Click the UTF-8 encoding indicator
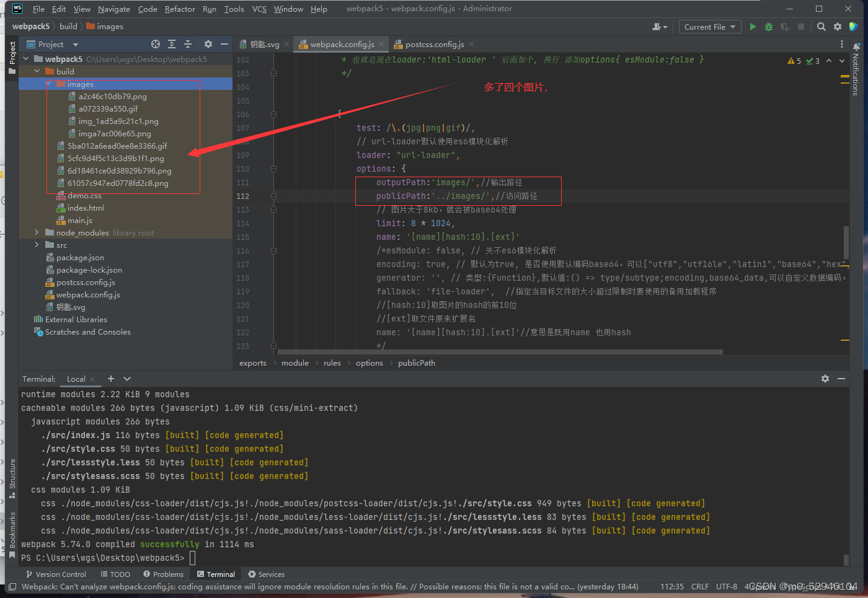This screenshot has height=598, width=868. coord(727,586)
